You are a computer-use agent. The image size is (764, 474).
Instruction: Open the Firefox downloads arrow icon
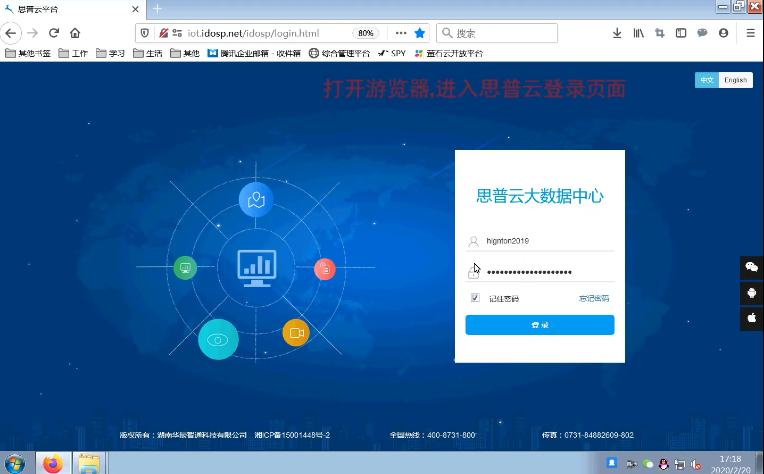click(x=617, y=33)
